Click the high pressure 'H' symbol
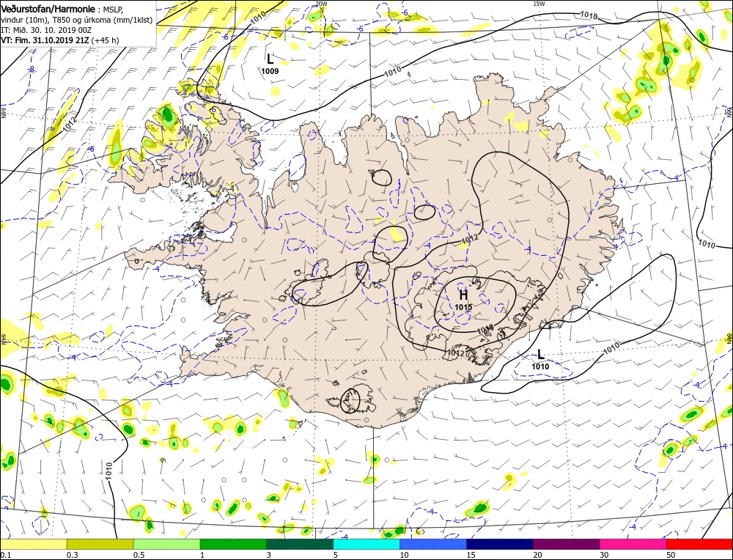Screen dimensions: 733x560 (x=463, y=295)
